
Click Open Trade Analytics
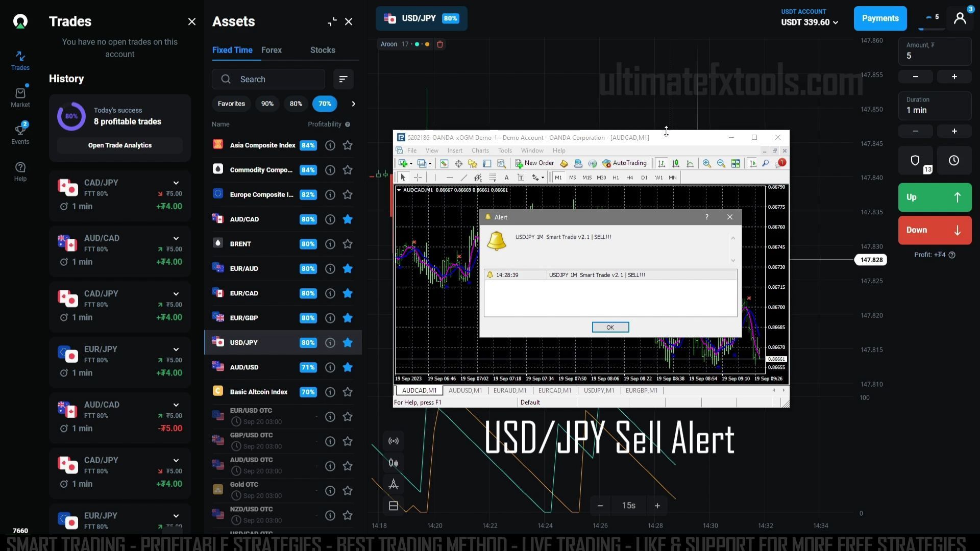click(120, 145)
